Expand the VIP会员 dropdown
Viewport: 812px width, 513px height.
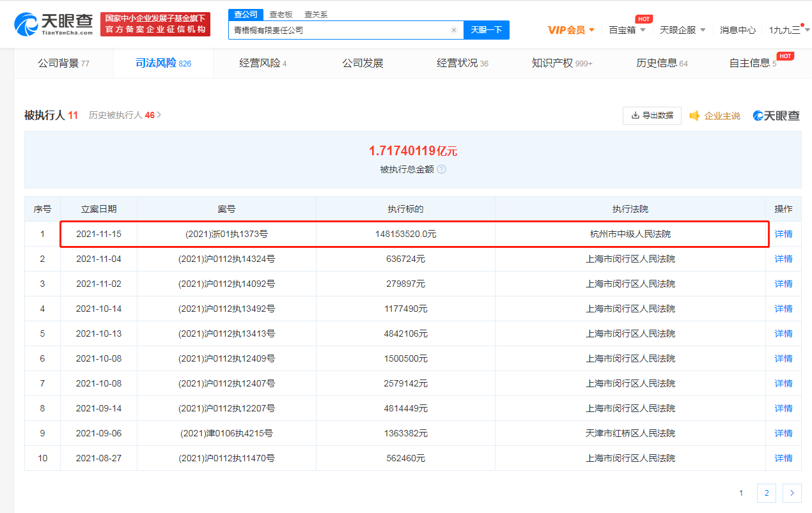pyautogui.click(x=571, y=30)
